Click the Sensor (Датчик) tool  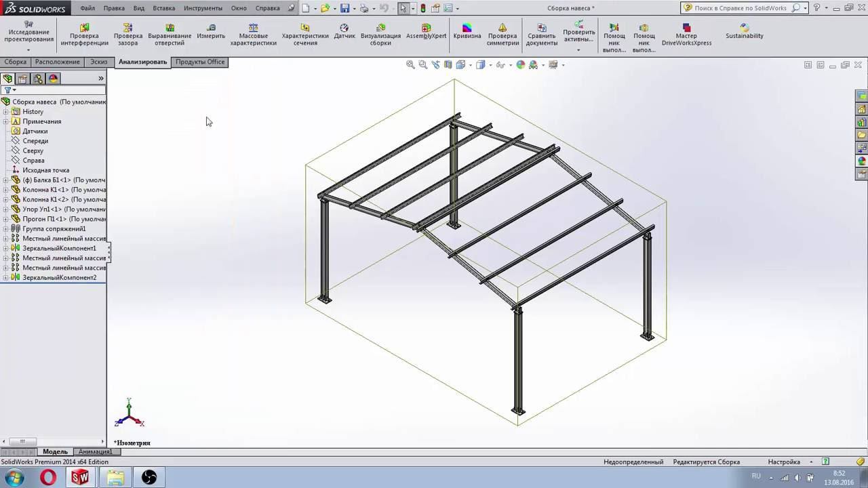point(344,32)
